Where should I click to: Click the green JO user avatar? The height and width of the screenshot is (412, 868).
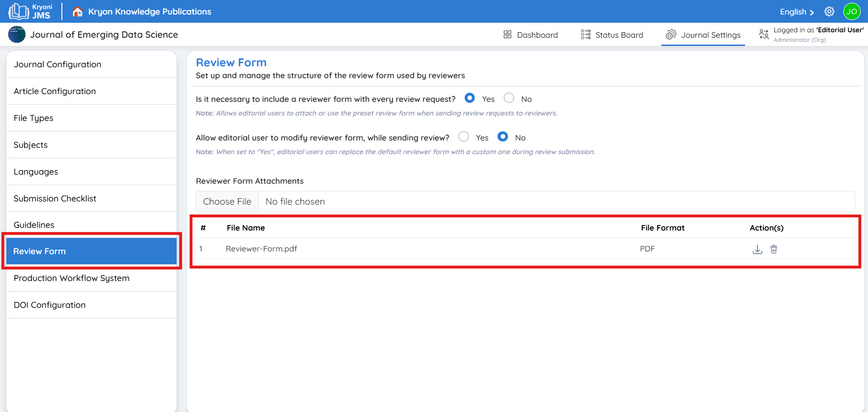852,12
